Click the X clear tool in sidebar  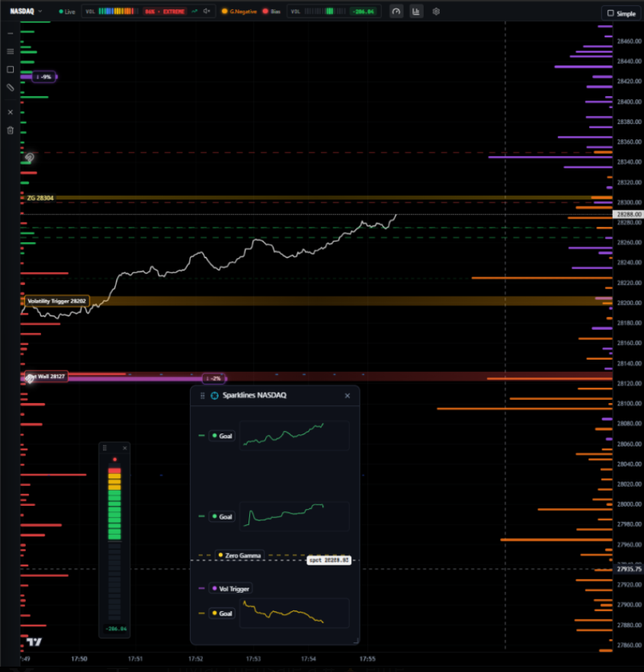(x=11, y=112)
